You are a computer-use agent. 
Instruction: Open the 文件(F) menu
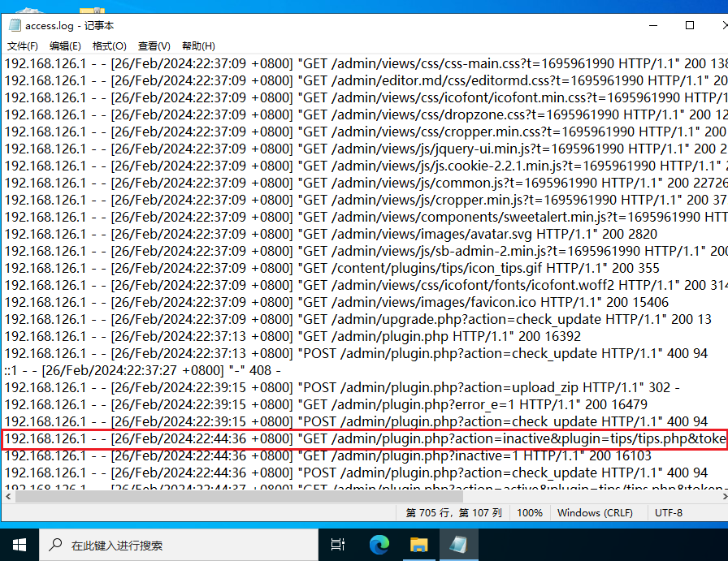pyautogui.click(x=22, y=46)
